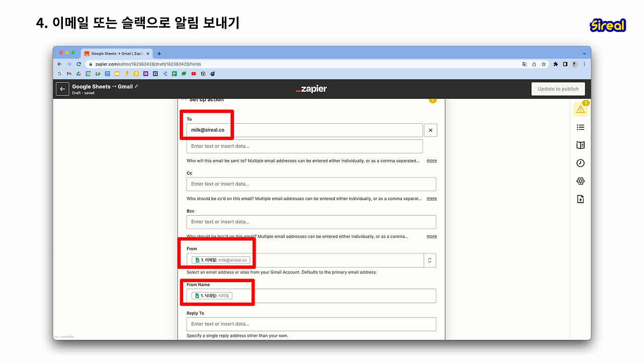Click the Zapier logo in the header
644x362 pixels.
pyautogui.click(x=311, y=89)
